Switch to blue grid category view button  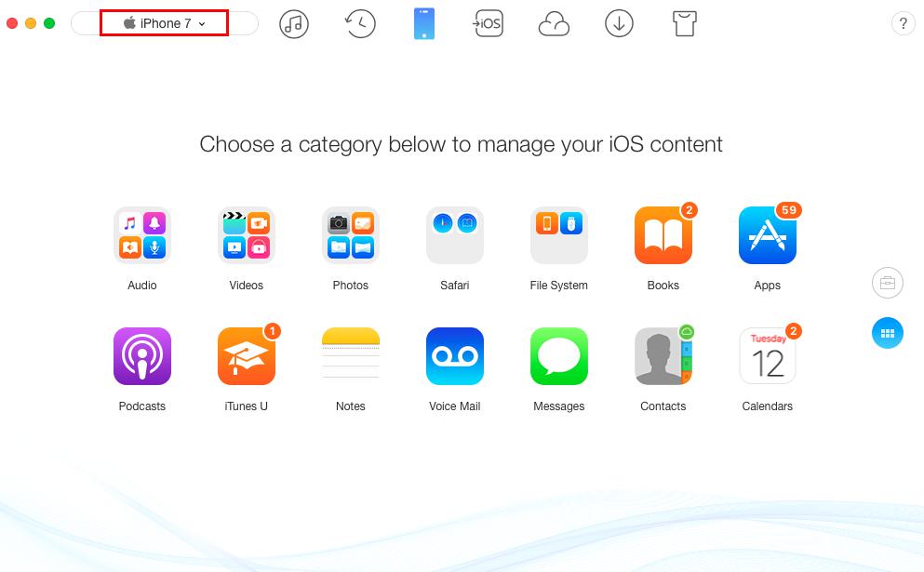(x=888, y=333)
